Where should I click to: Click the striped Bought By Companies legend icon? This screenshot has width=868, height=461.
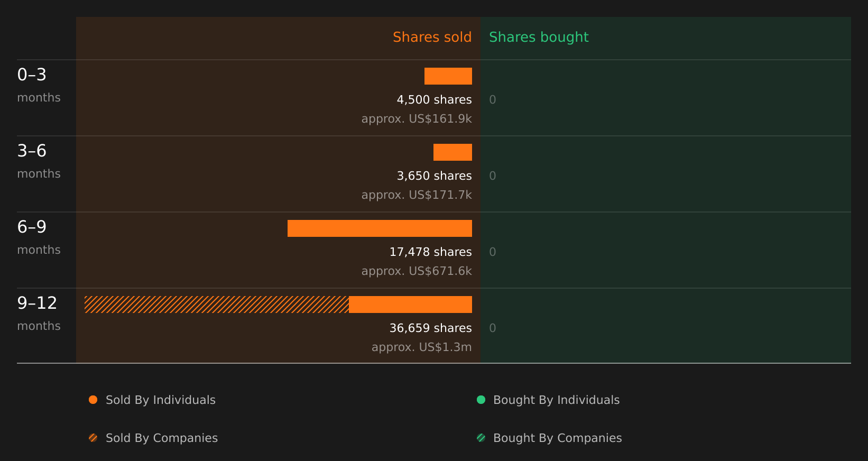[x=481, y=438]
